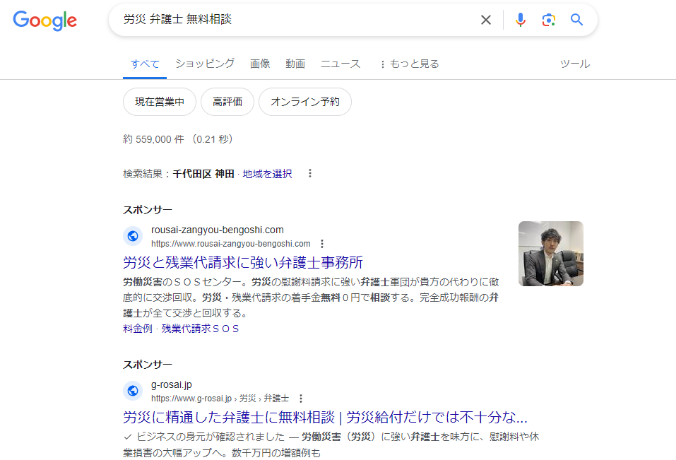Click the Google logo

tap(45, 21)
